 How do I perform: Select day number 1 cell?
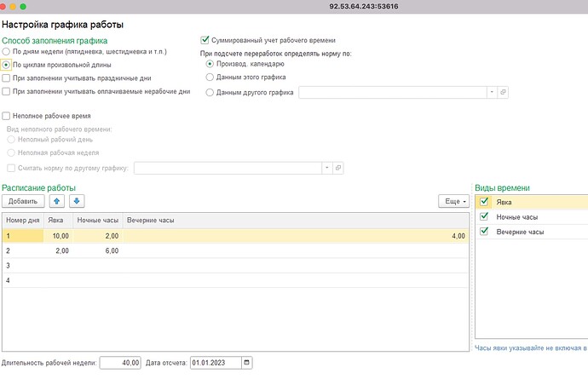tap(23, 236)
